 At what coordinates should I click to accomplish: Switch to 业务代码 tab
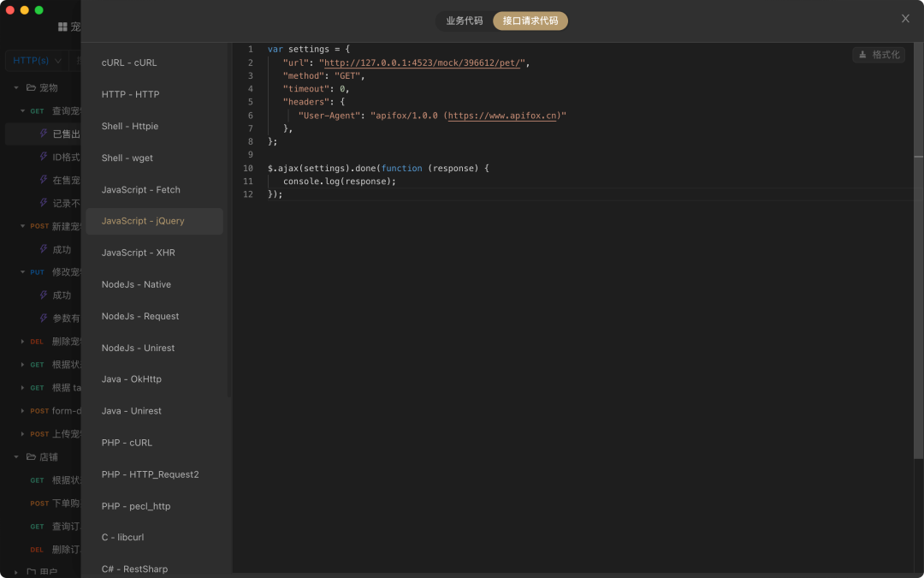point(465,21)
